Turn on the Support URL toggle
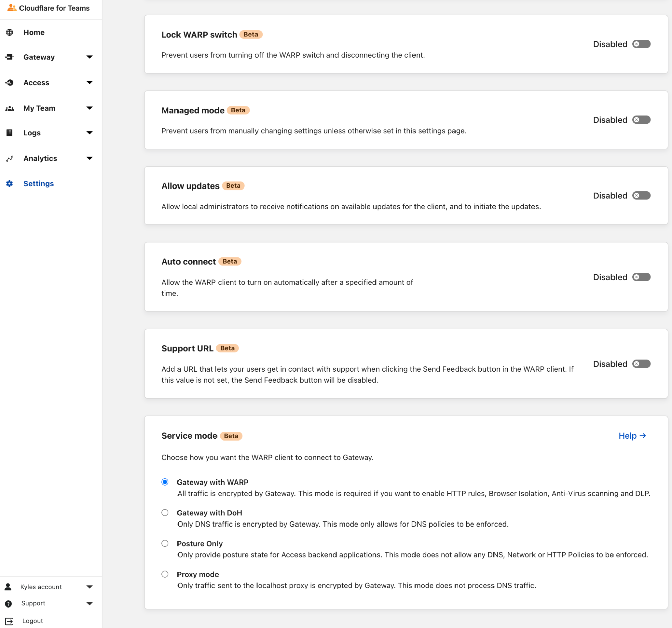 641,364
